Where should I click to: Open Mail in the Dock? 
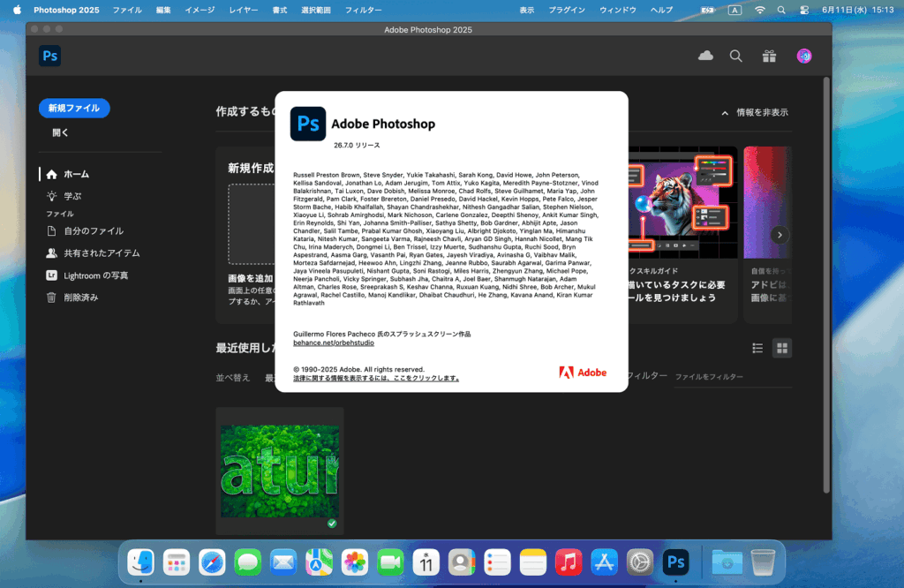pyautogui.click(x=283, y=562)
